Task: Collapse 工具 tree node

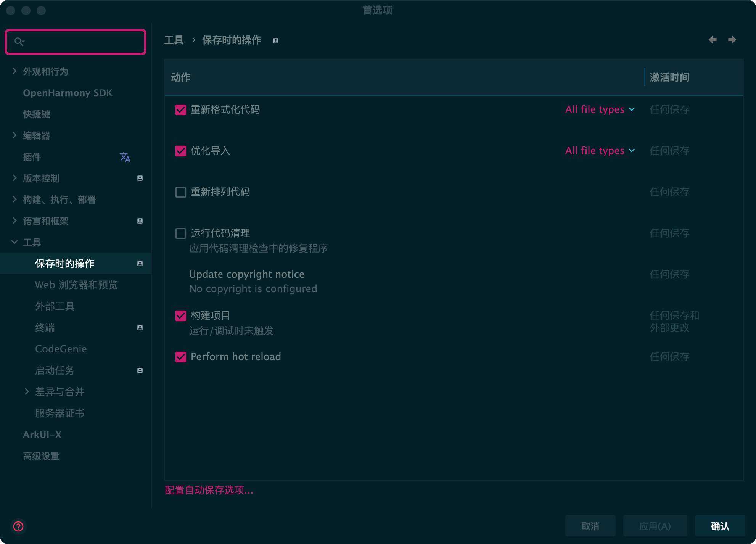Action: 14,242
